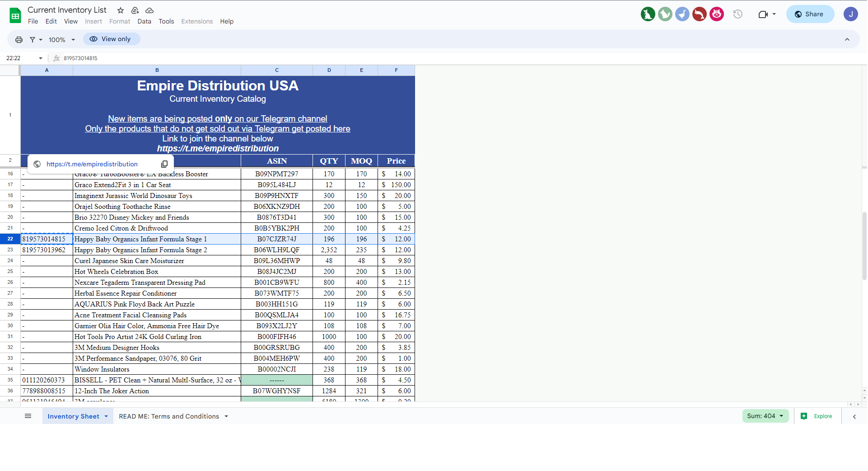Expand the cell name box dropdown arrow
This screenshot has width=868, height=471.
pyautogui.click(x=41, y=58)
